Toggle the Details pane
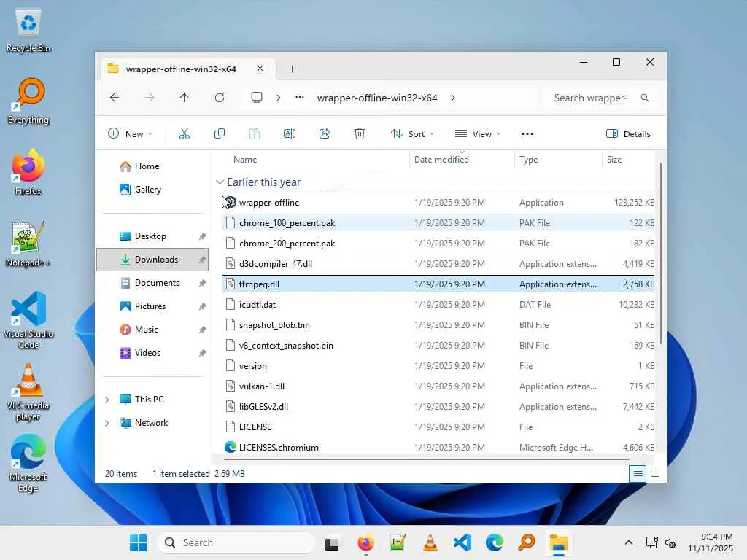Viewport: 747px width, 560px height. pyautogui.click(x=628, y=134)
